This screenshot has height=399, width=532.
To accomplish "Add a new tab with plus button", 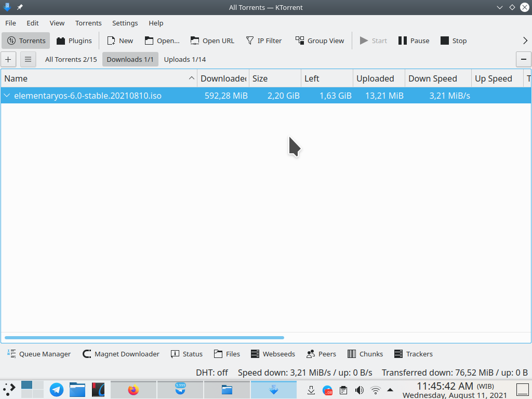I will 8,59.
